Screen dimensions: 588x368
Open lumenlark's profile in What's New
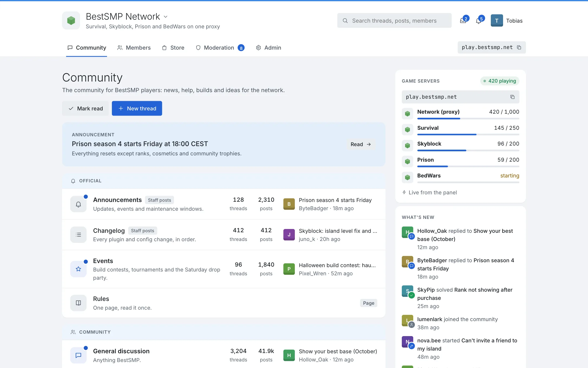pos(430,319)
